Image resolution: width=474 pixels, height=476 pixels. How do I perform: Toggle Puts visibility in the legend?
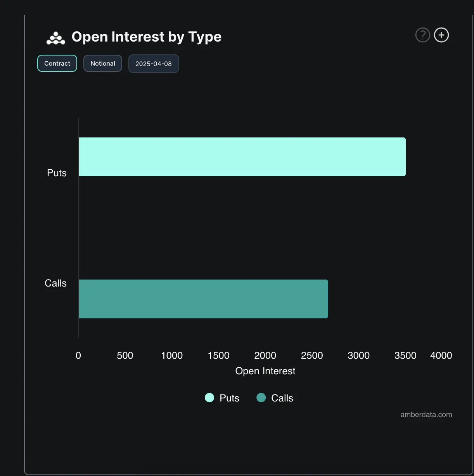pos(222,398)
